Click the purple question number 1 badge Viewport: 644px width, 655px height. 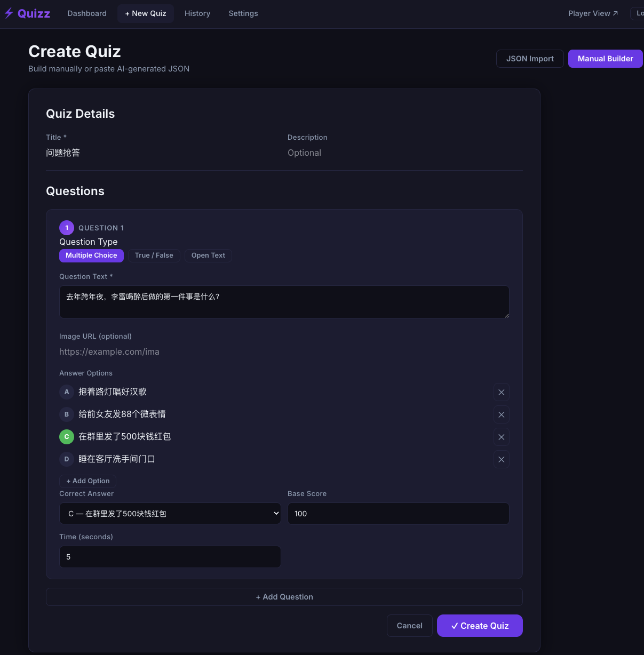tap(67, 228)
